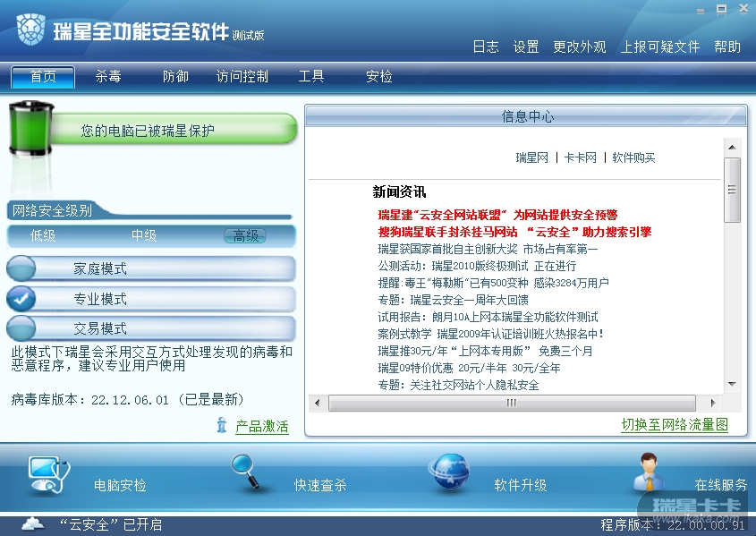
Task: Select 家庭模式 radio option
Action: click(x=21, y=268)
